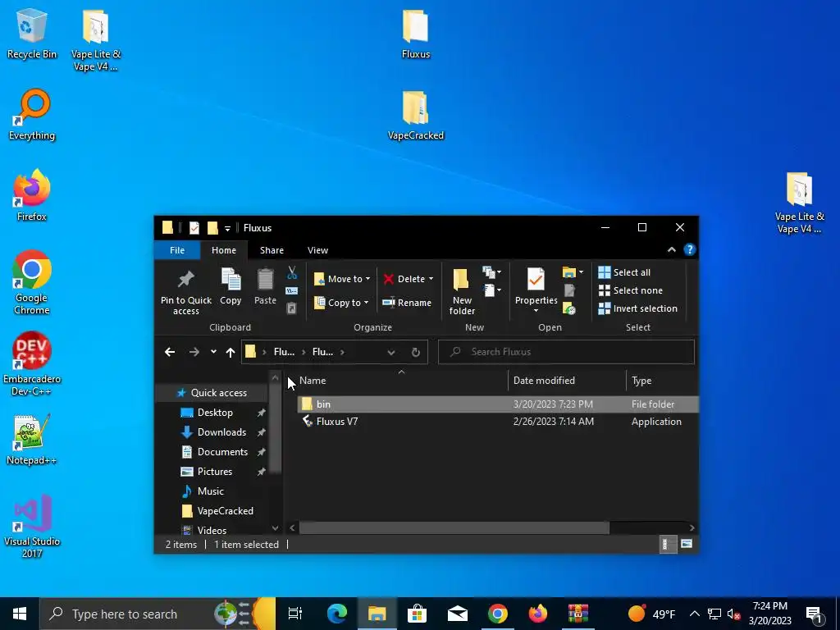Click Select none in the ribbon
This screenshot has width=840, height=630.
coord(631,290)
